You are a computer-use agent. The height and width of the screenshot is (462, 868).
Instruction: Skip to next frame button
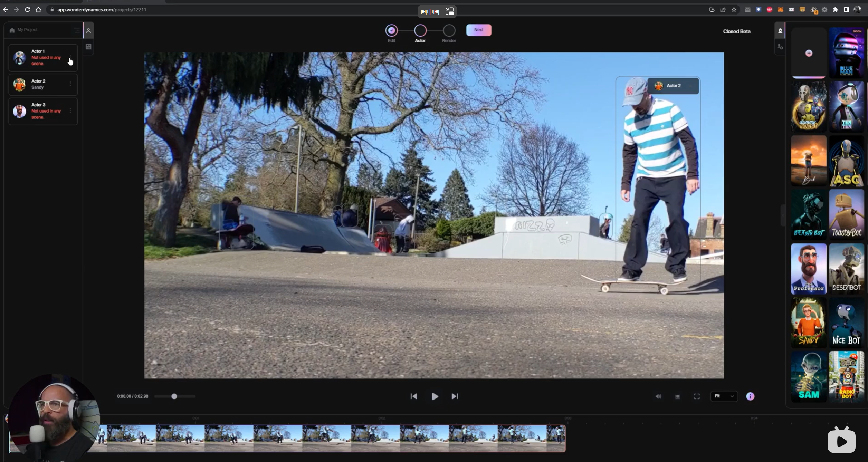pos(455,396)
